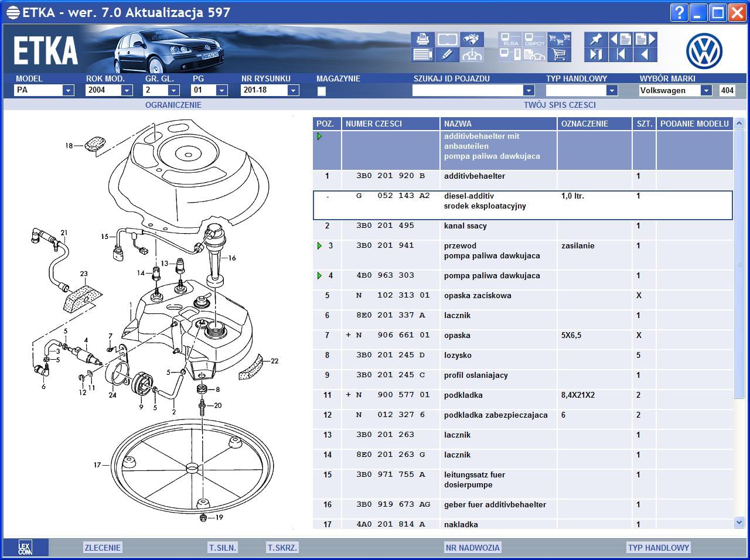Click the printer icon in toolbar
This screenshot has width=750, height=560.
422,39
